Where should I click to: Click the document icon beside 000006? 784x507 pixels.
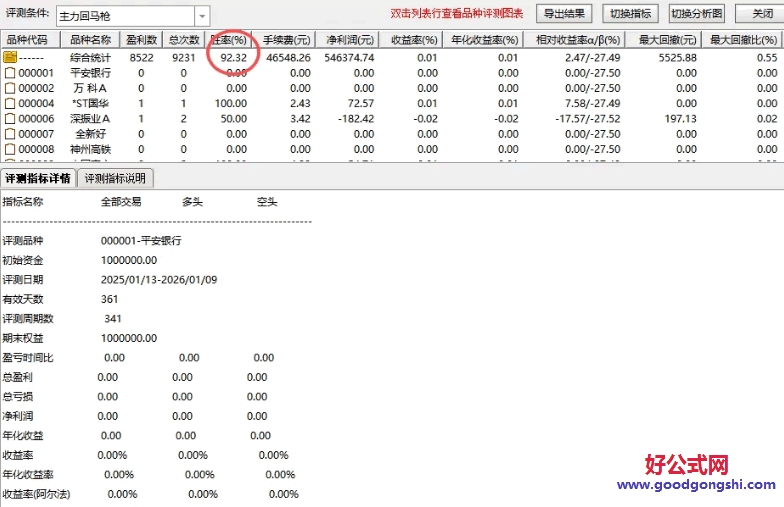tap(10, 119)
